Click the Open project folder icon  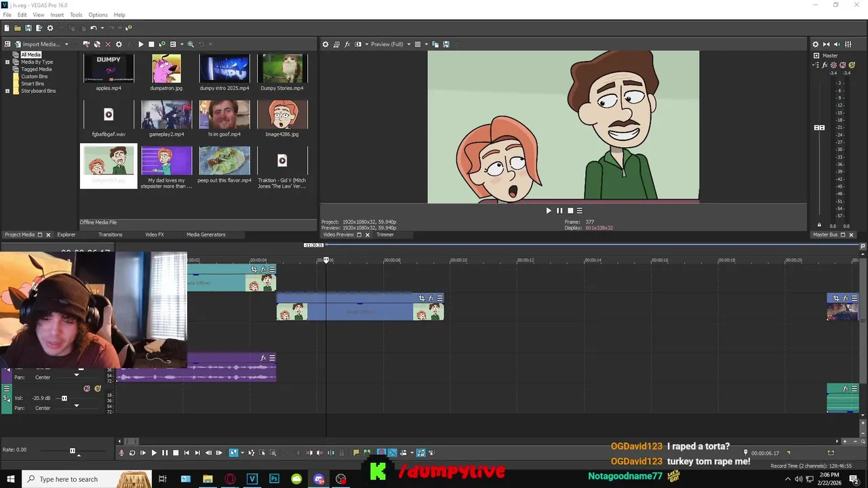[x=18, y=28]
